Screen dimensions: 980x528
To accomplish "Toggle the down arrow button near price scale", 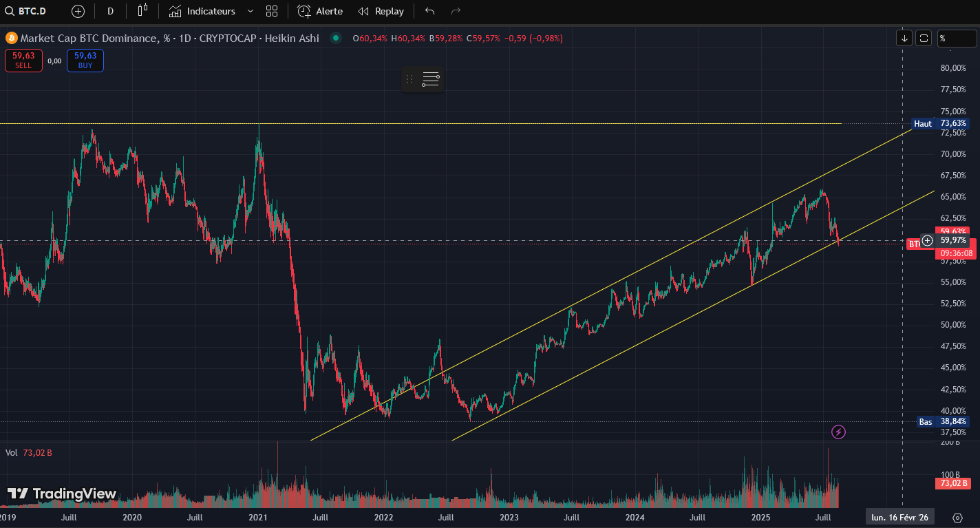I will pos(904,39).
